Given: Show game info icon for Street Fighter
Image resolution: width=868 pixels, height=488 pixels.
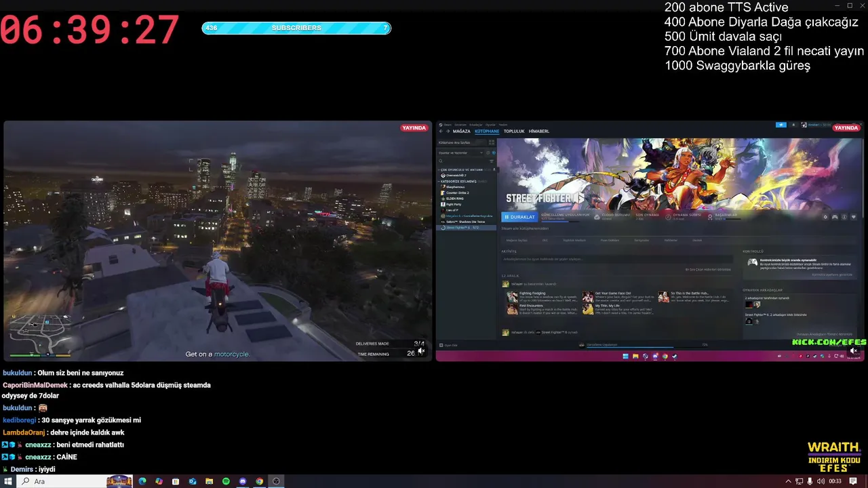Looking at the screenshot, I should [844, 217].
